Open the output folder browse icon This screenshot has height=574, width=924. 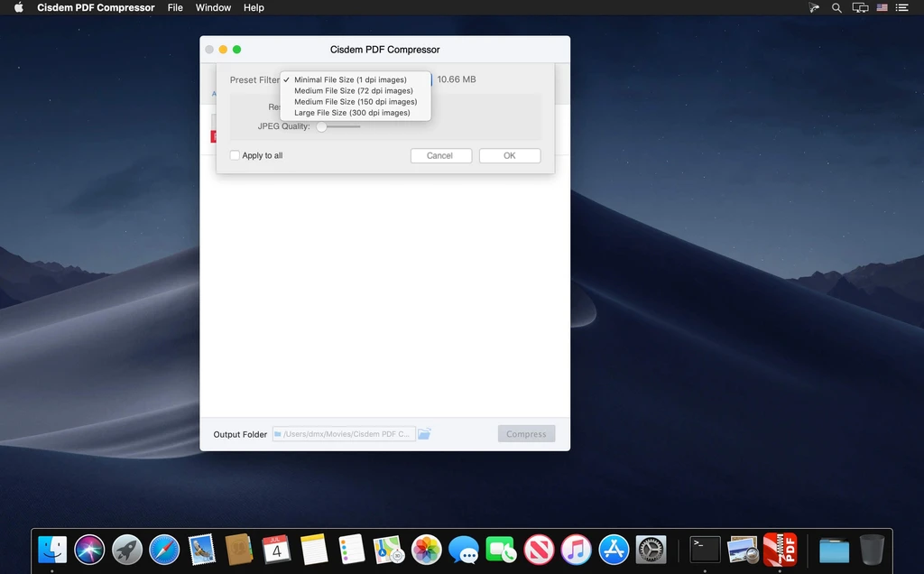[424, 434]
